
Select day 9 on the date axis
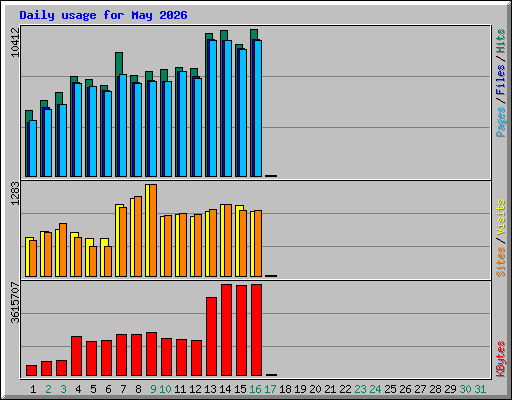153,389
